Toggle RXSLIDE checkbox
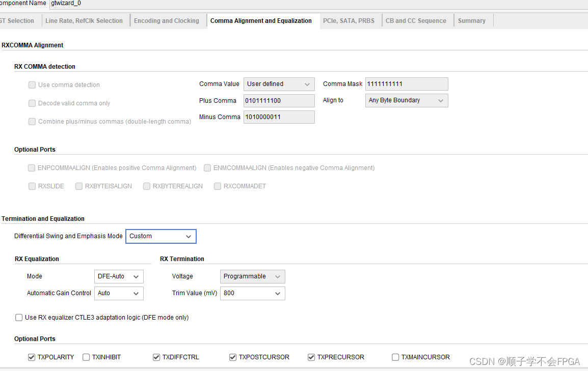This screenshot has width=588, height=371. coord(32,186)
